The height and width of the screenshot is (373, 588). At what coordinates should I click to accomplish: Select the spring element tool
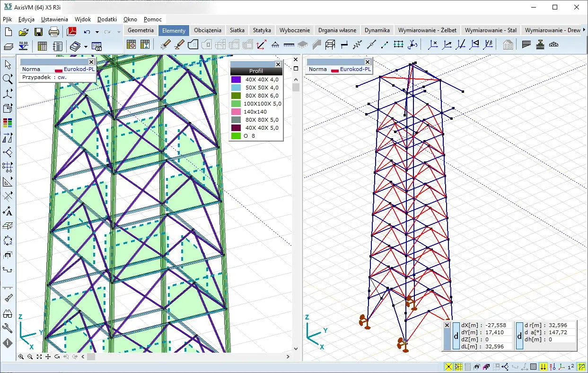358,44
